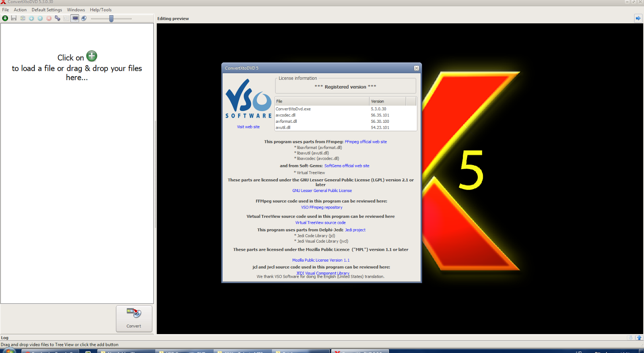This screenshot has width=644, height=353.
Task: Click the Registered version license text
Action: coord(345,87)
